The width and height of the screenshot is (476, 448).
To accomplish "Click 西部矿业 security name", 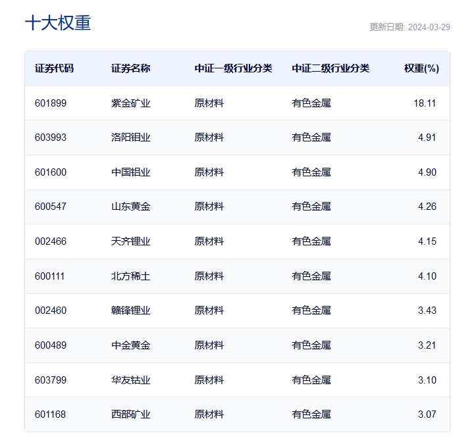I will 130,414.
